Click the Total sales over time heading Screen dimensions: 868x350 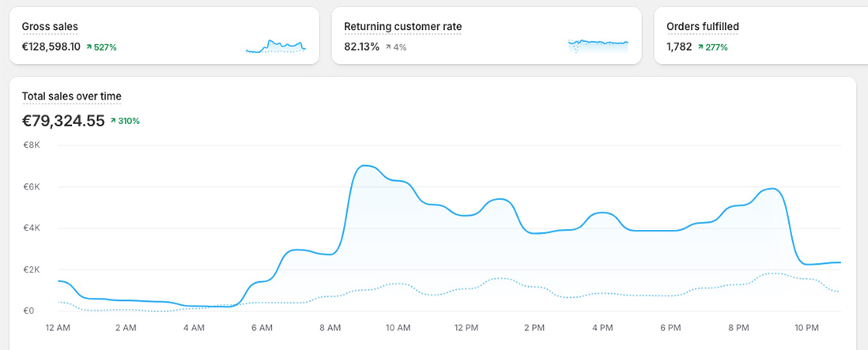pos(71,96)
